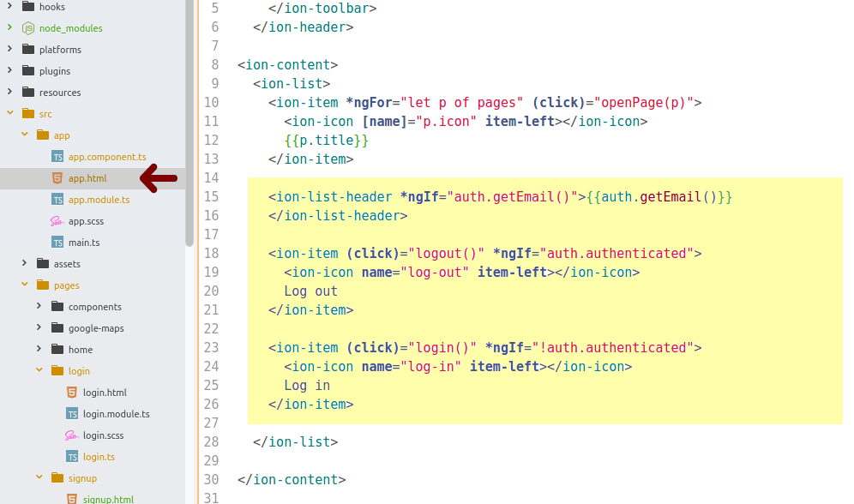
Task: Collapse the login folder chevron
Action: point(39,370)
